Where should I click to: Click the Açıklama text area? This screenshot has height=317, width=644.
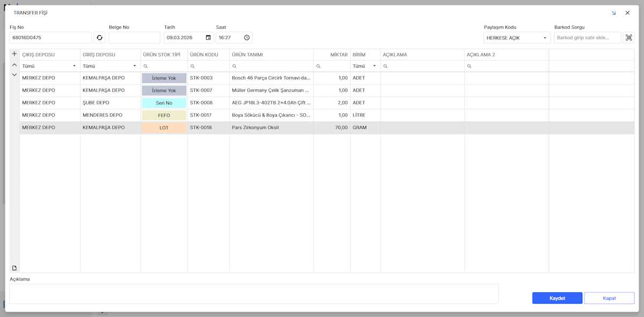click(253, 293)
